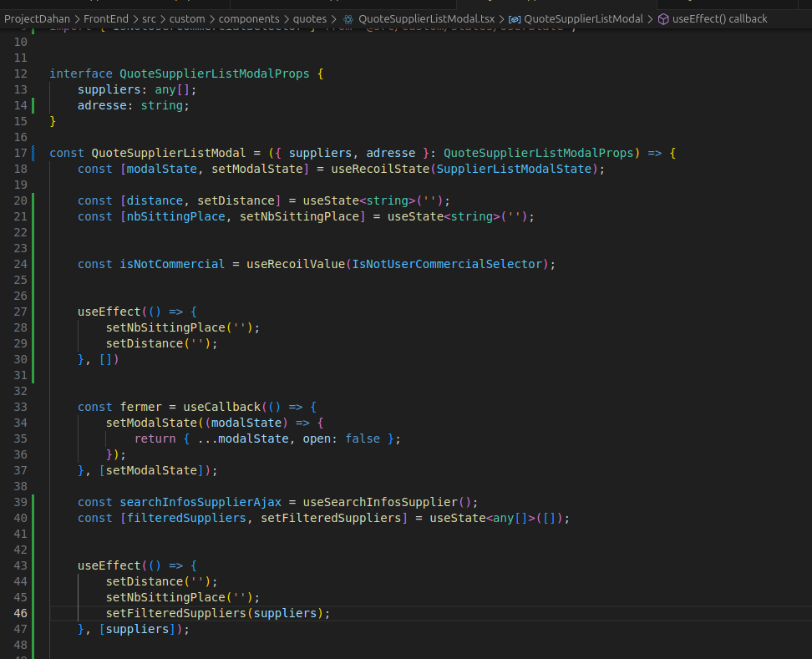Click the fermer constant name
The height and width of the screenshot is (659, 812).
pyautogui.click(x=140, y=407)
